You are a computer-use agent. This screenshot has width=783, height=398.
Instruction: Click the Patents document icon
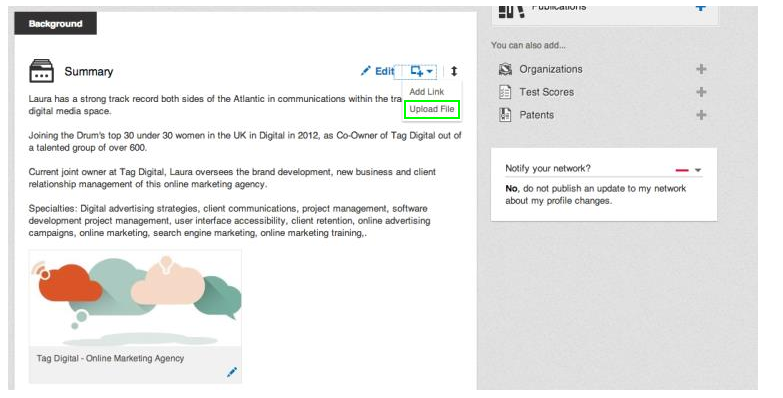(x=505, y=115)
